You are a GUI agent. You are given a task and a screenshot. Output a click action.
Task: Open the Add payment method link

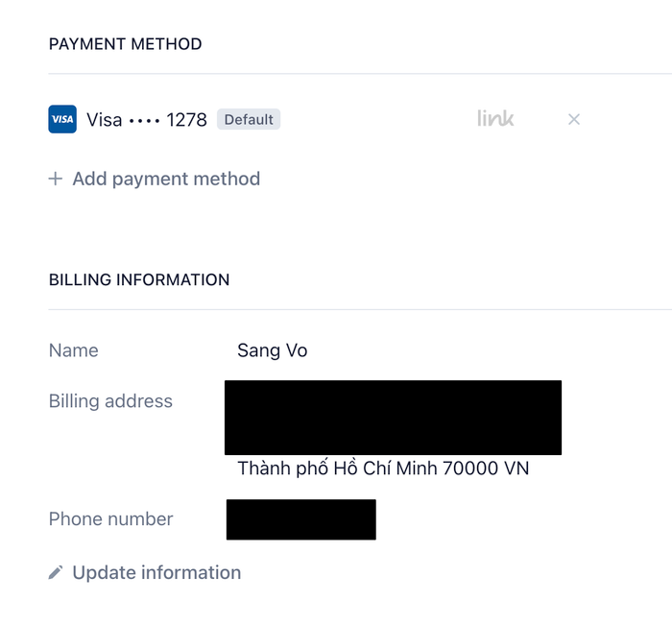[x=155, y=179]
